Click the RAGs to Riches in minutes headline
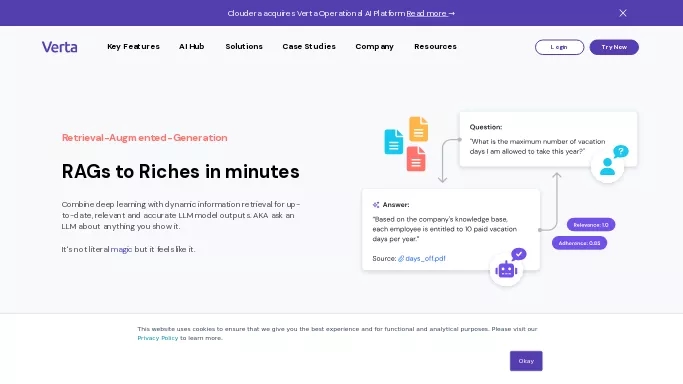 click(180, 172)
